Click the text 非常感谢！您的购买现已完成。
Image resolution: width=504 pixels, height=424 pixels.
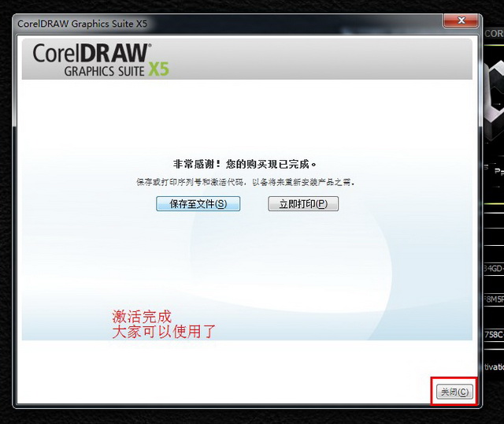tap(245, 164)
